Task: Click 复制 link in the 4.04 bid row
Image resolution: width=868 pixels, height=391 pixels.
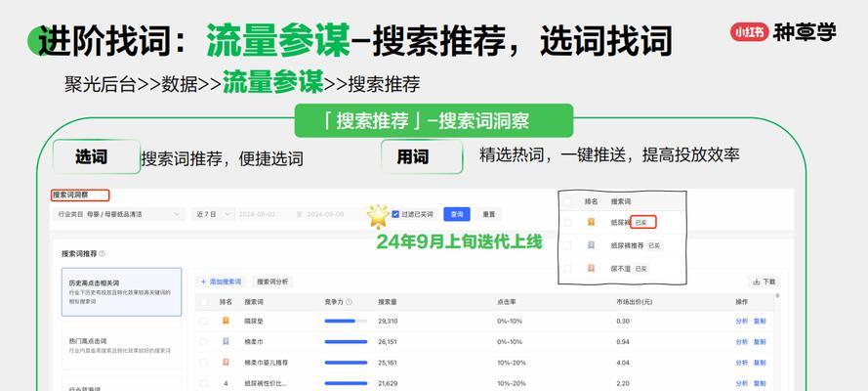Action: coord(760,363)
